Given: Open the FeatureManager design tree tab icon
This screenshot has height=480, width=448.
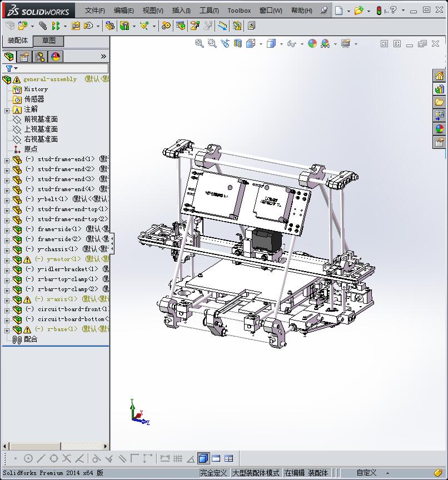Looking at the screenshot, I should [x=9, y=57].
